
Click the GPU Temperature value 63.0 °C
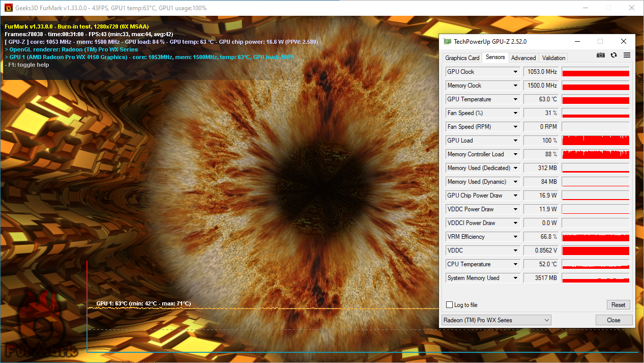pyautogui.click(x=541, y=99)
